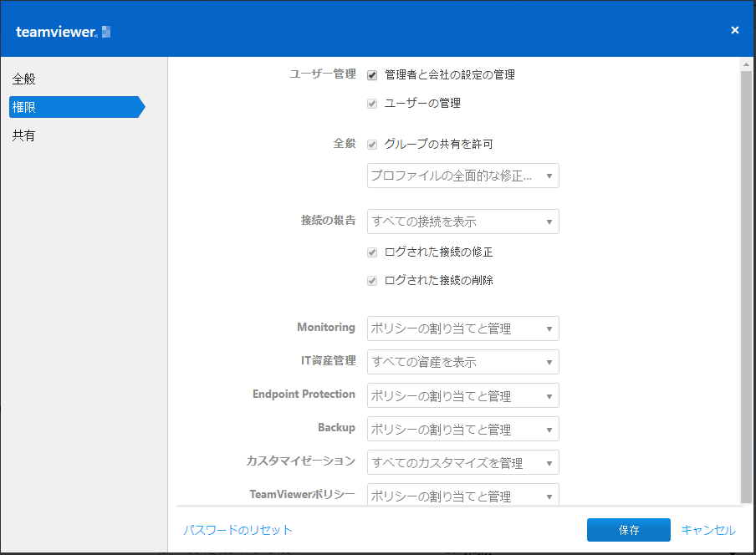Screen dimensions: 756x555
Task: Toggle ログされた接続の修正 checkbox
Action: pos(372,252)
